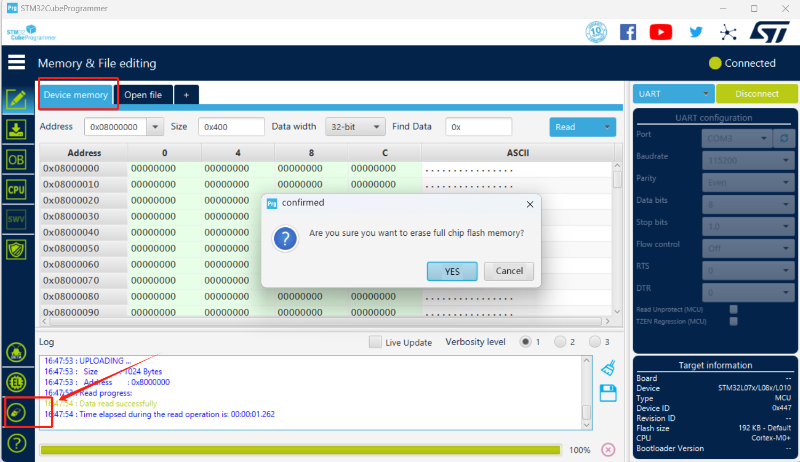
Task: Open ST community network icon
Action: click(x=728, y=33)
